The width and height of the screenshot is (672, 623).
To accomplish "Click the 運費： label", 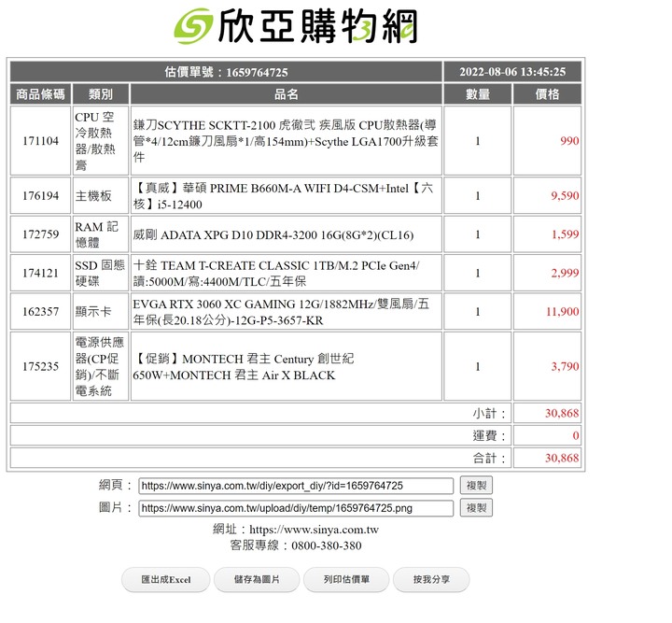I will pyautogui.click(x=489, y=435).
